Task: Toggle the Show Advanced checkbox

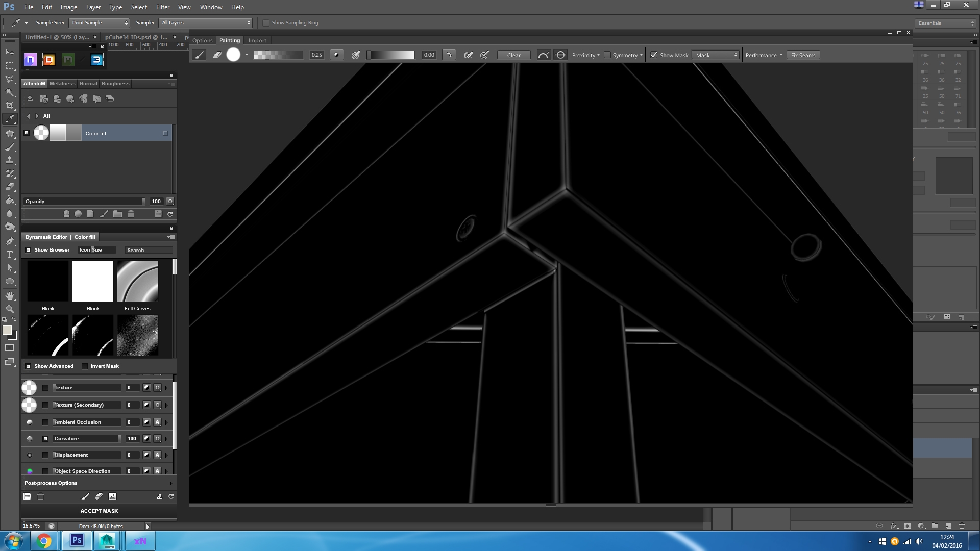Action: (x=28, y=366)
